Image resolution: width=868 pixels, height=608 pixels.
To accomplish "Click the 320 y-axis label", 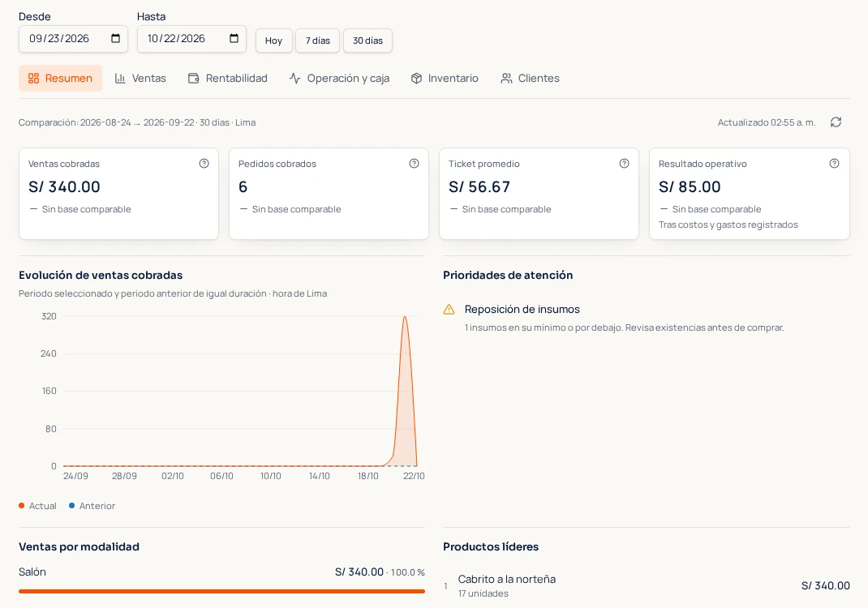I will tap(49, 316).
